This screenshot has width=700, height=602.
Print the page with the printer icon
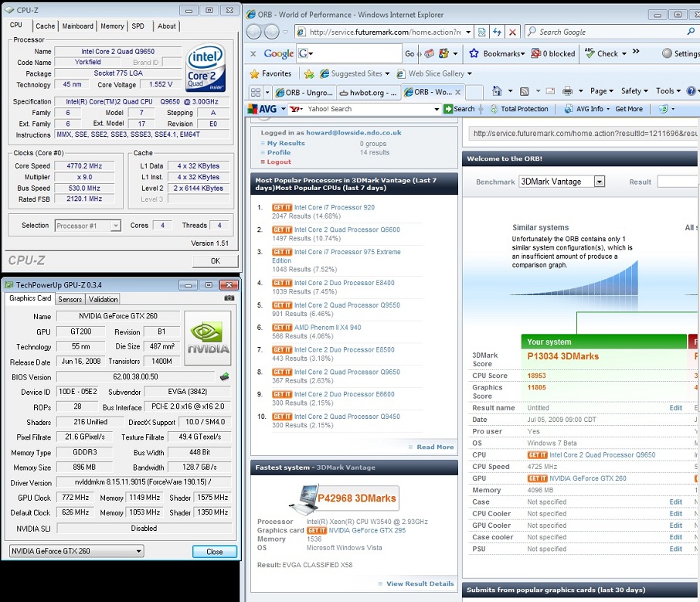[x=567, y=91]
